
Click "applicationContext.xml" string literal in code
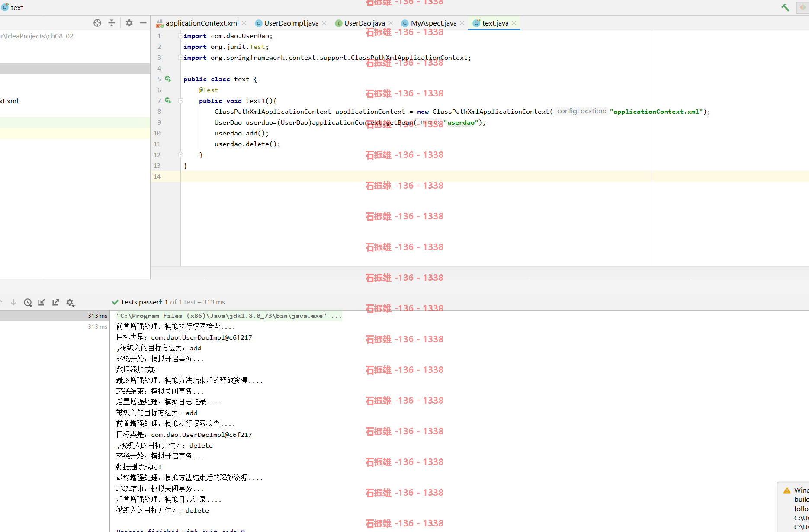coord(656,112)
